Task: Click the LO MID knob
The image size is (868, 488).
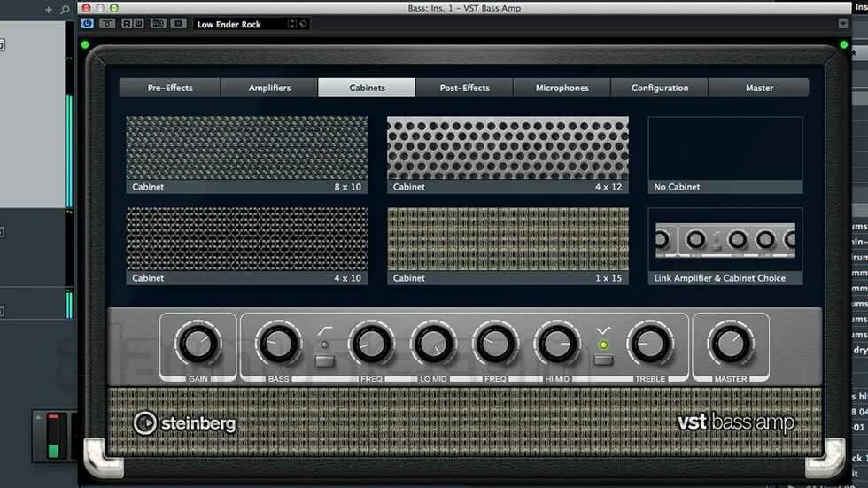Action: (433, 344)
